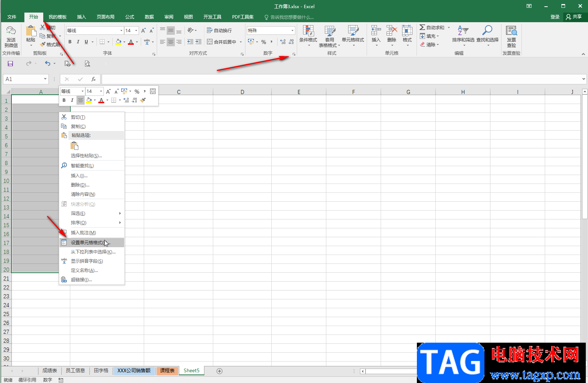Pick ribbon fill color yellow bucket
This screenshot has height=383, width=588.
(x=118, y=42)
